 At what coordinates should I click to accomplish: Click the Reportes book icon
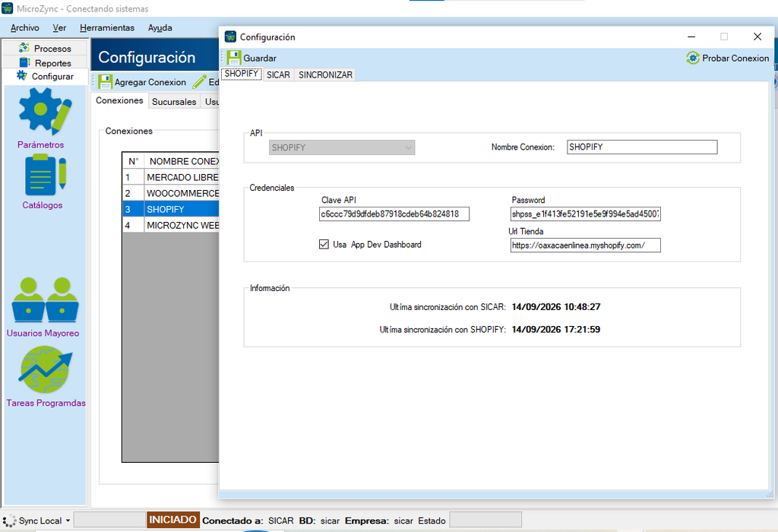(x=24, y=62)
